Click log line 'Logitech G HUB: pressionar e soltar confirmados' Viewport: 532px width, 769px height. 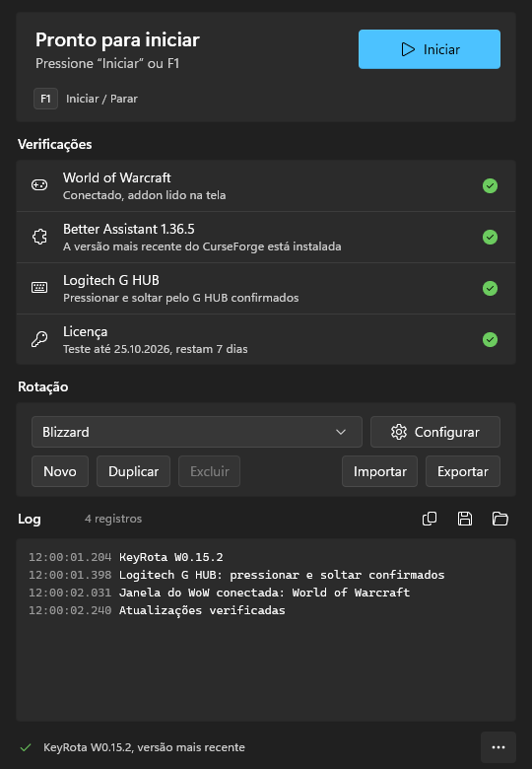(x=282, y=575)
